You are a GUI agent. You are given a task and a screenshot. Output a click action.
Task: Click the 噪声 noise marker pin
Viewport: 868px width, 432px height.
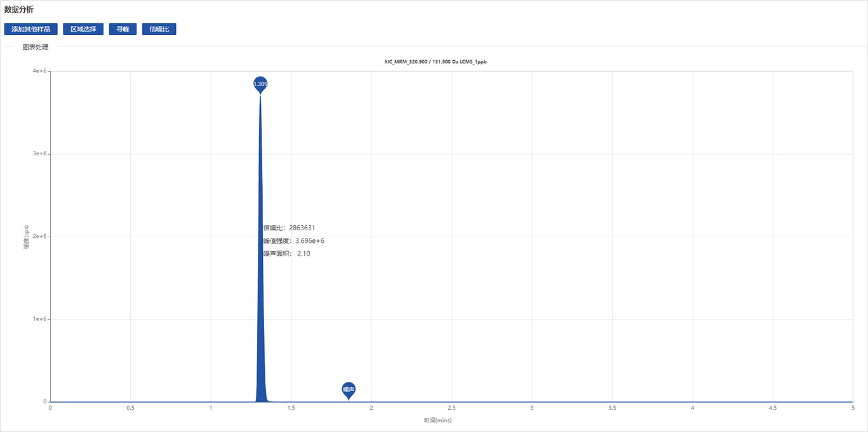(348, 389)
